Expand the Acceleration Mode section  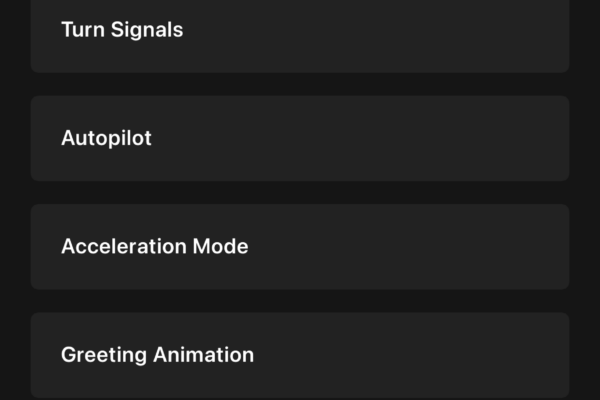tap(300, 246)
